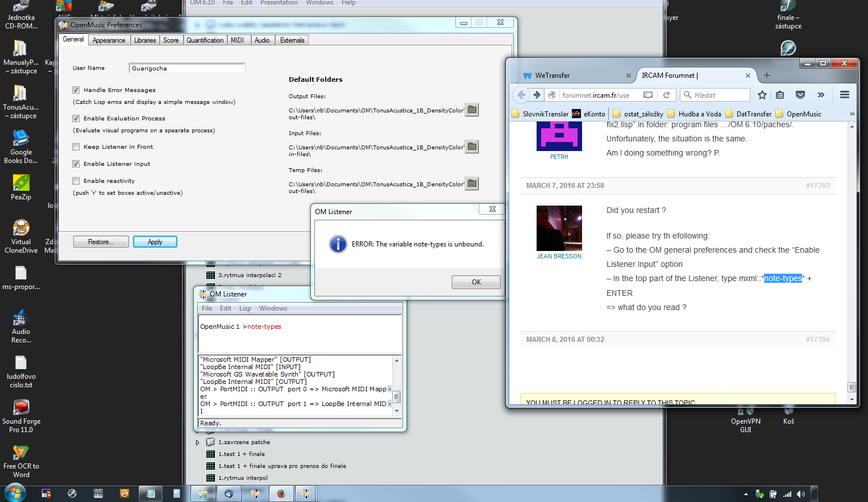Open post #17393 permalink
The height and width of the screenshot is (502, 868).
pyautogui.click(x=817, y=186)
